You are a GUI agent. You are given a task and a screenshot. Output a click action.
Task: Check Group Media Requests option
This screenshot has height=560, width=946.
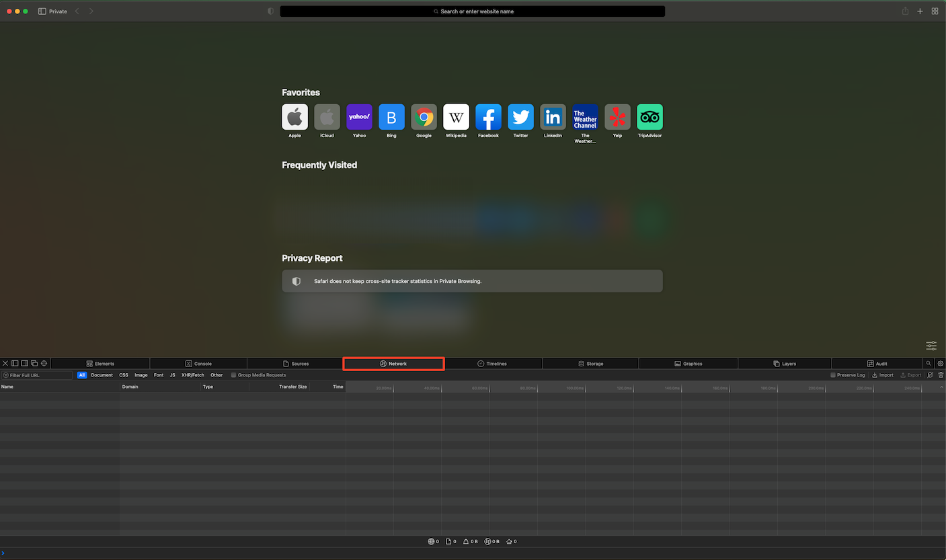point(234,375)
